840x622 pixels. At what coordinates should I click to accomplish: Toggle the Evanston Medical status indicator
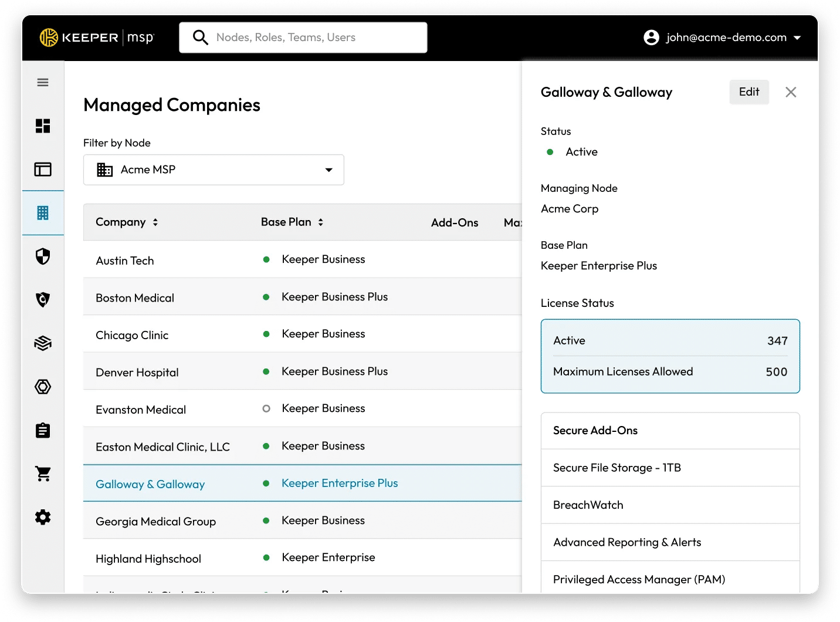[x=266, y=408]
